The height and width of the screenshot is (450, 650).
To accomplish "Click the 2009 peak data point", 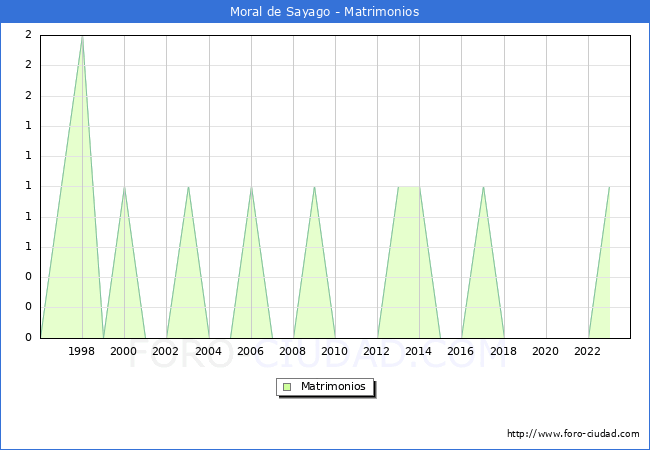I will (314, 187).
